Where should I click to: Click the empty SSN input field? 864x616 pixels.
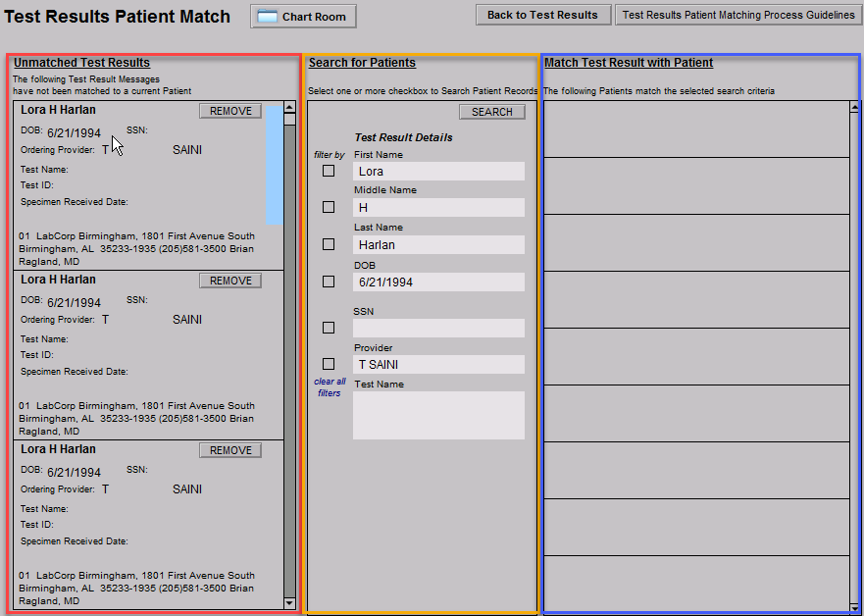pyautogui.click(x=438, y=329)
